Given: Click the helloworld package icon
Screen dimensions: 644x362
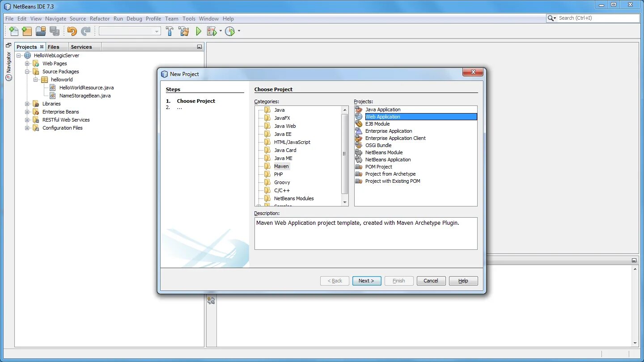Looking at the screenshot, I should (44, 80).
